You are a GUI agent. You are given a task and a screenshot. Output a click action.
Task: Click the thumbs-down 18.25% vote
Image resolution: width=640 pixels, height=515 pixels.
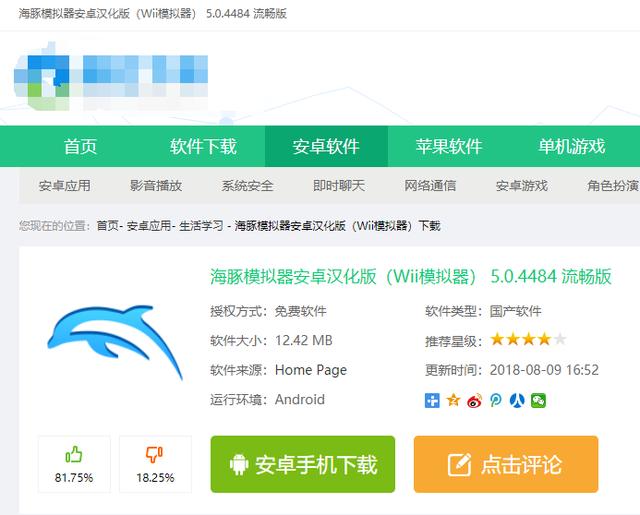(155, 464)
